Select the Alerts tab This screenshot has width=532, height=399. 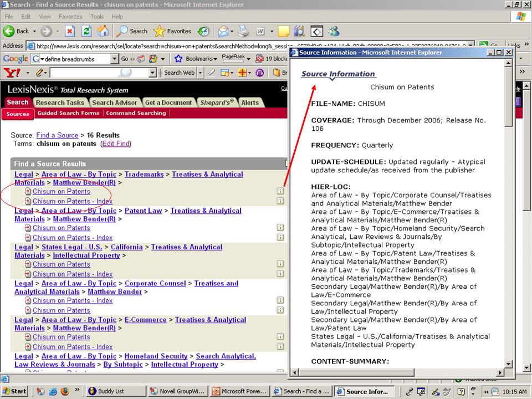point(250,103)
